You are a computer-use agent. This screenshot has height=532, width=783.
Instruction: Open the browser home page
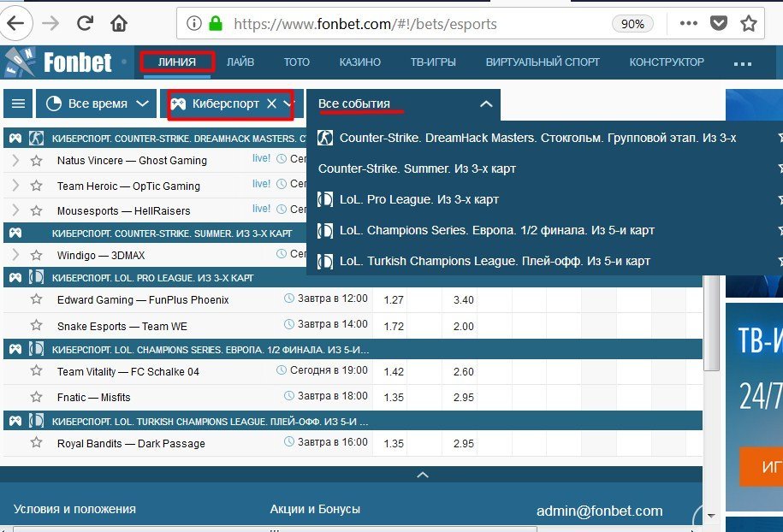[119, 23]
